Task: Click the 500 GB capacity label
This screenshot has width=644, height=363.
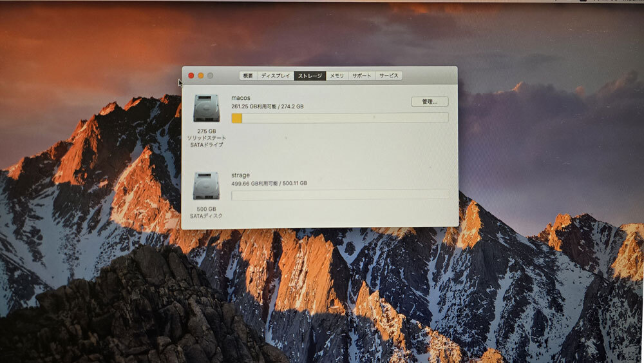Action: click(206, 209)
